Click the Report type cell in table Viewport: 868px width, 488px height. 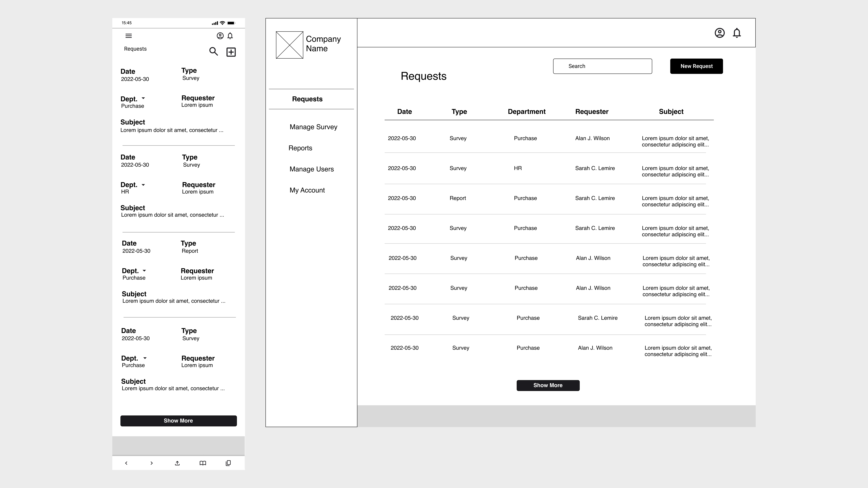[458, 198]
